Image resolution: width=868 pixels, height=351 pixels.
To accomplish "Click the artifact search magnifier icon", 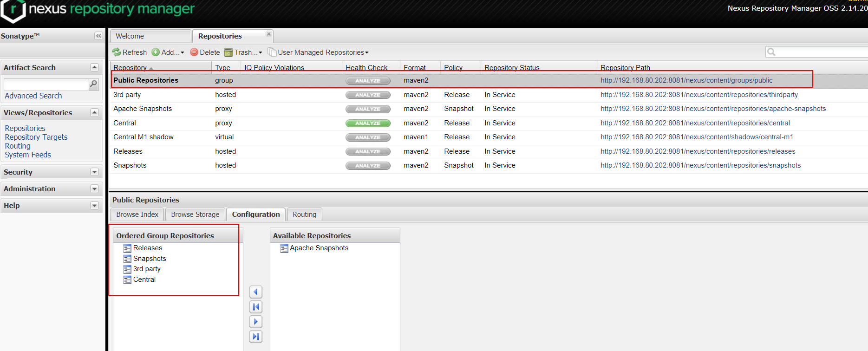I will [94, 84].
